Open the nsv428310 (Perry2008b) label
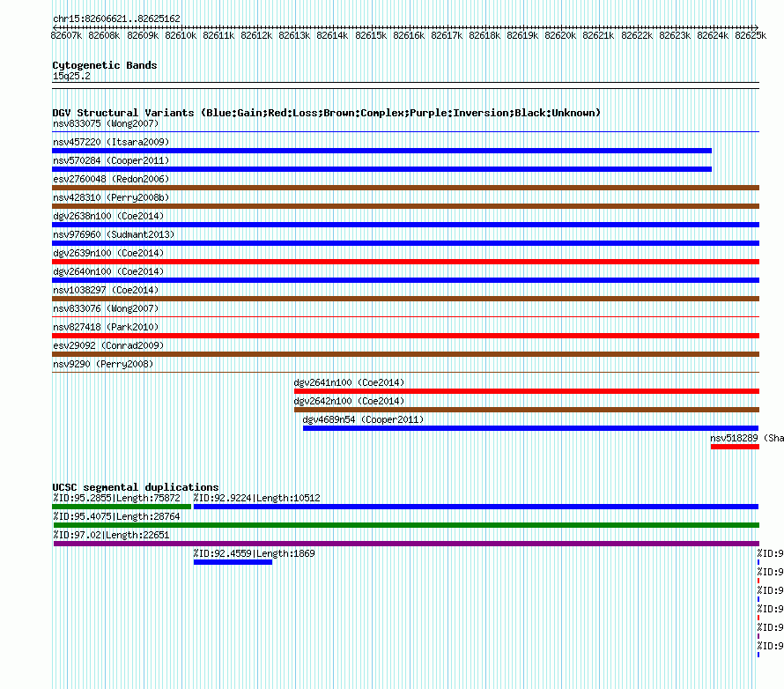Screen dimensions: 784x689 [111, 197]
